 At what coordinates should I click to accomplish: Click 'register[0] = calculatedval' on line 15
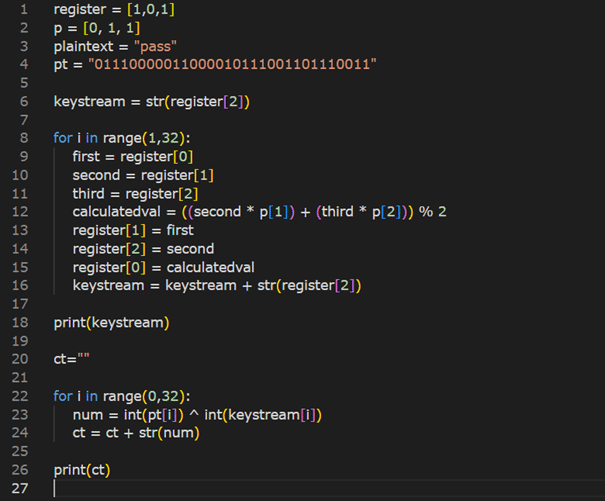164,267
